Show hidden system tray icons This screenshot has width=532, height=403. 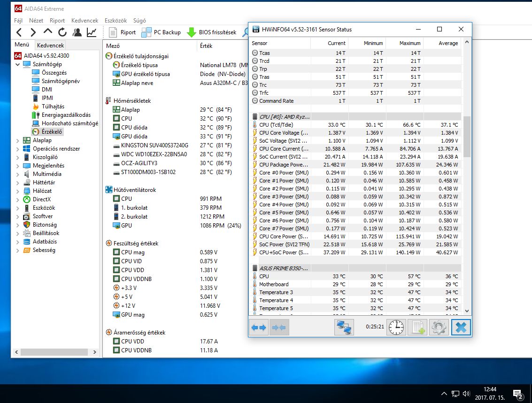(x=444, y=394)
